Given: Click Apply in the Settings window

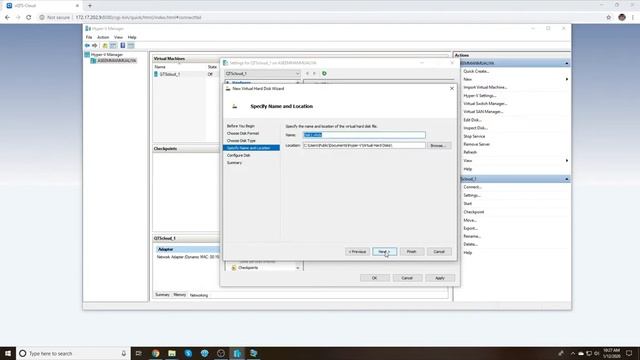Looking at the screenshot, I should [440, 278].
